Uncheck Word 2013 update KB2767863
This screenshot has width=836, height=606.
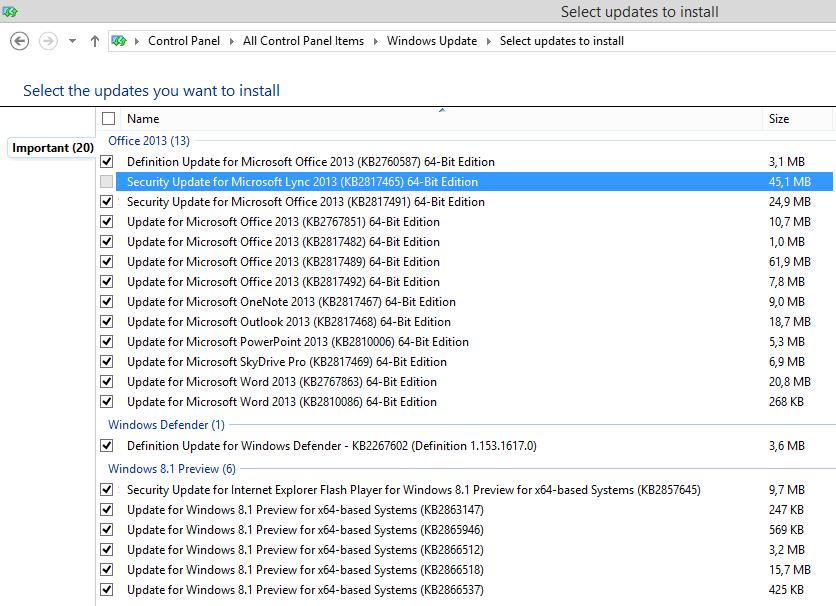pos(107,381)
